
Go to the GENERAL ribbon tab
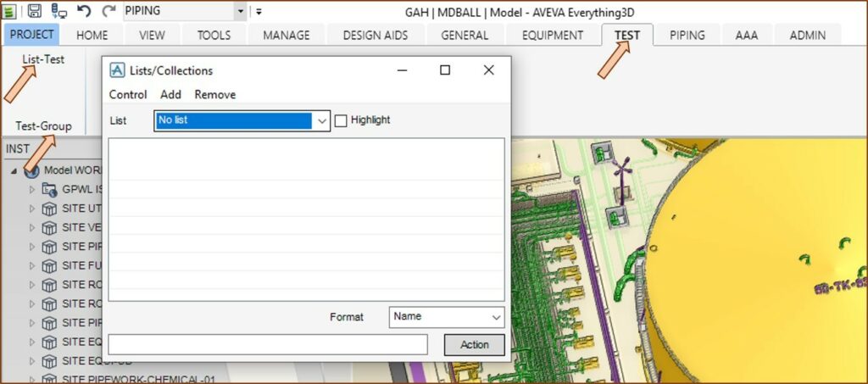[x=465, y=36]
